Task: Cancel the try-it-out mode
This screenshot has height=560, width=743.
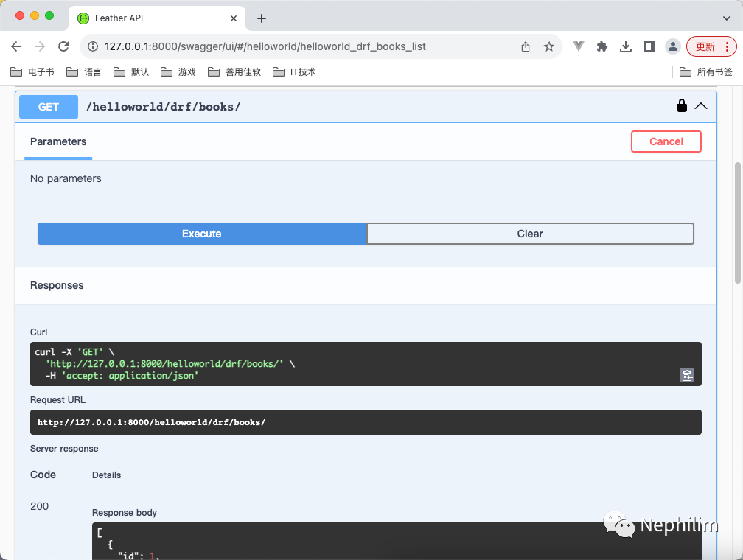Action: pyautogui.click(x=666, y=141)
